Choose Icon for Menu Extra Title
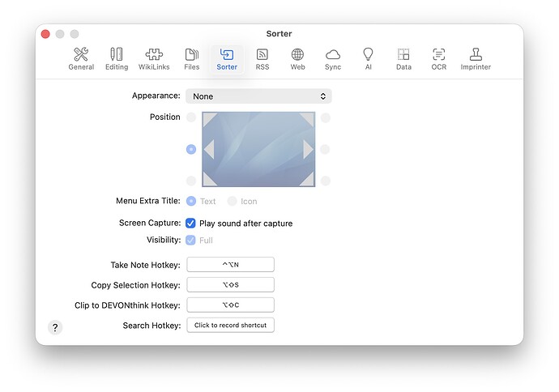The height and width of the screenshot is (392, 559). (x=232, y=202)
